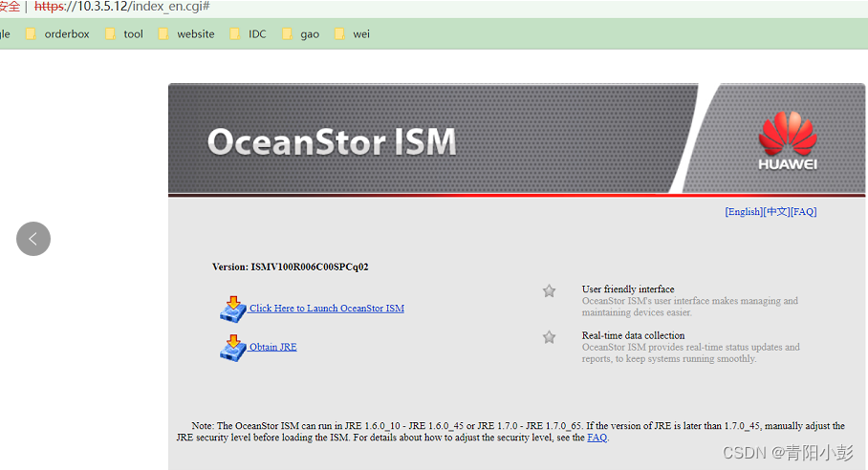The image size is (868, 470).
Task: Open the gao bookmark folder
Action: click(300, 34)
